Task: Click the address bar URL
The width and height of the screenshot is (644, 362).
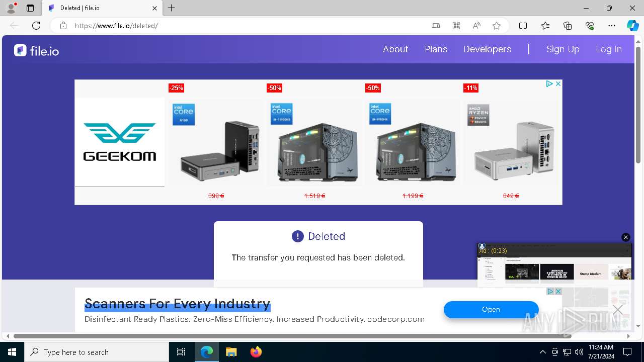Action: point(116,26)
